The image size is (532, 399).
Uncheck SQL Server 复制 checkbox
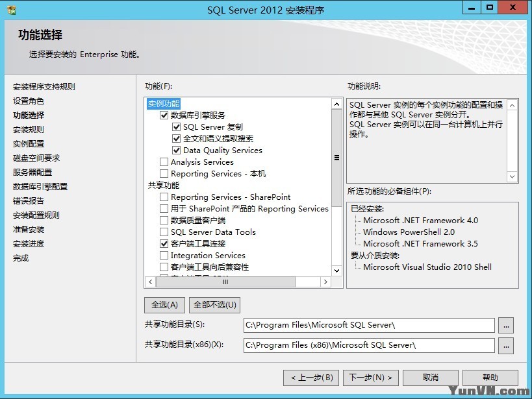coord(177,127)
